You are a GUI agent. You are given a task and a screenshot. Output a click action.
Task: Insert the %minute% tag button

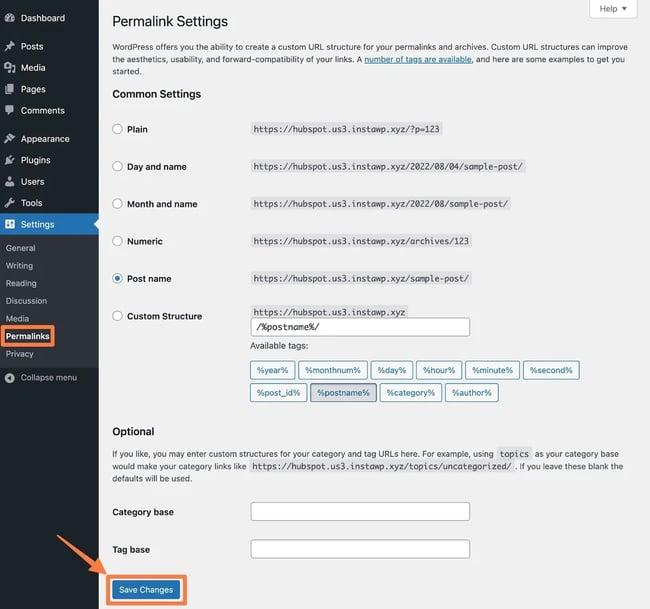pyautogui.click(x=492, y=370)
